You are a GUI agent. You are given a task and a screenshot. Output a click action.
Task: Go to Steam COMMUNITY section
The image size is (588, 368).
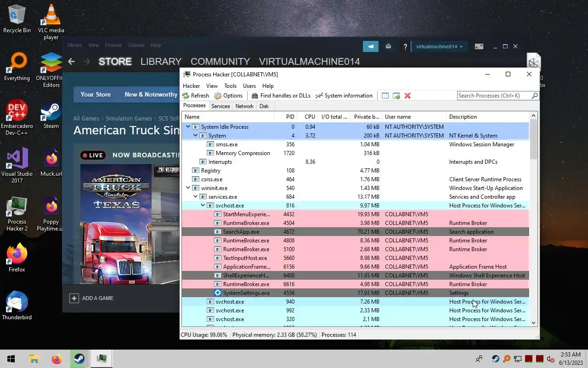click(x=220, y=62)
